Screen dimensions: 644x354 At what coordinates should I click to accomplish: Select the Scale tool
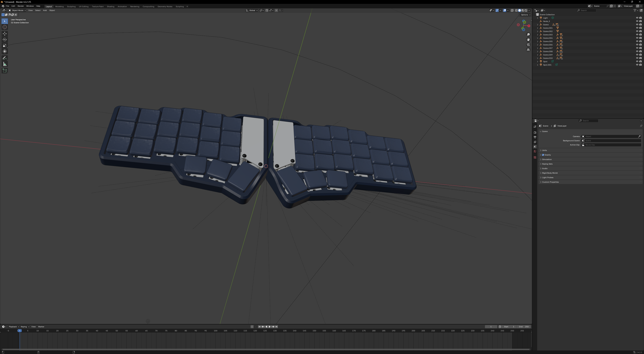point(5,45)
